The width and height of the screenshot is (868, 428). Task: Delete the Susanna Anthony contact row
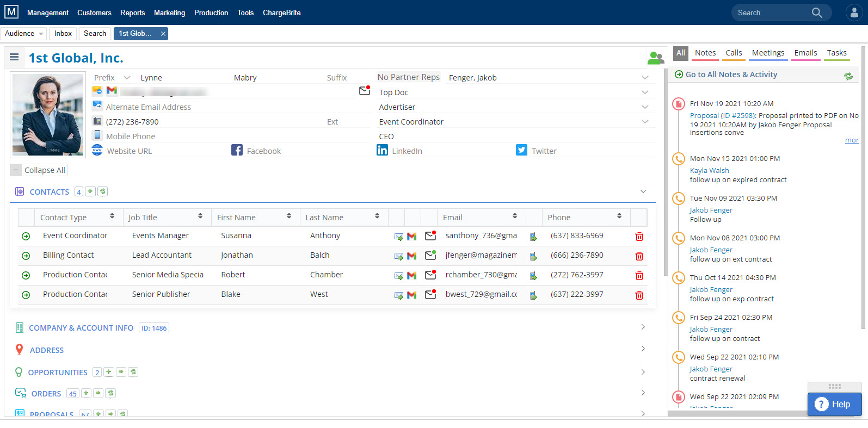(639, 237)
